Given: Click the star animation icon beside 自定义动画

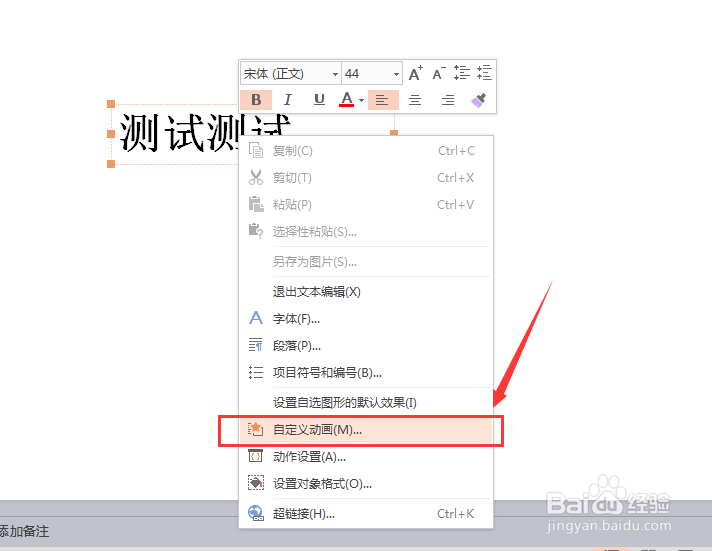Looking at the screenshot, I should pos(255,429).
